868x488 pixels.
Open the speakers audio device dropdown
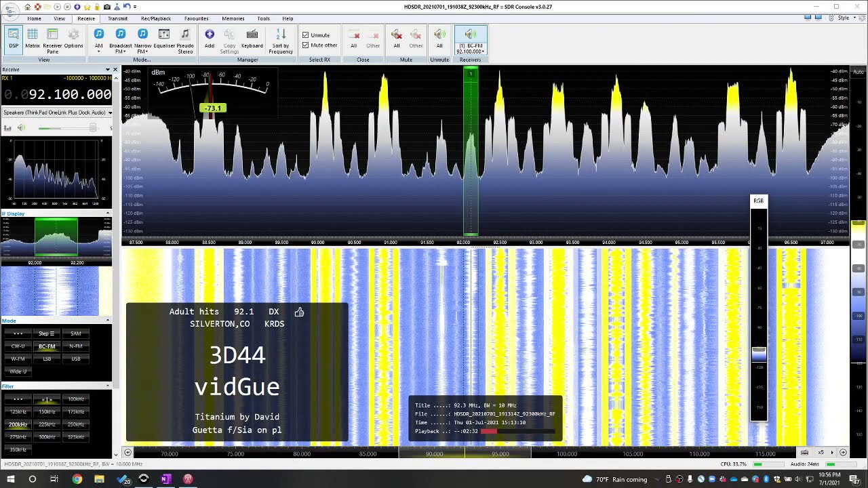click(57, 113)
